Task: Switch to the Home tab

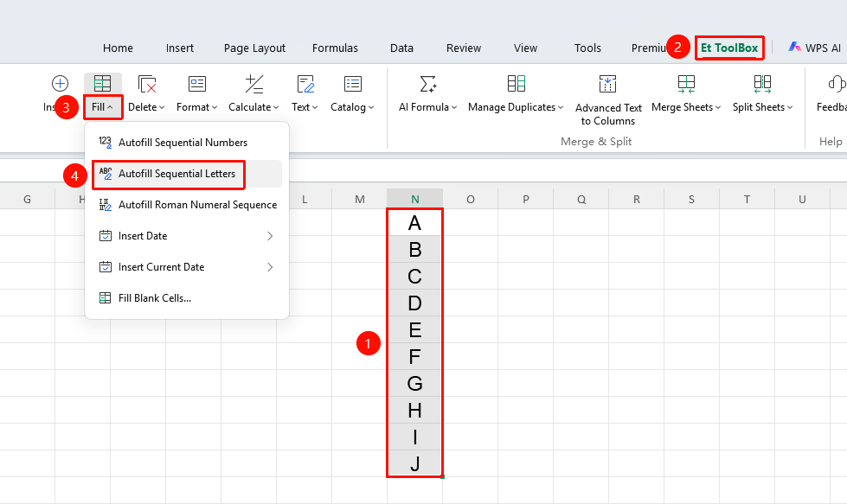Action: [118, 48]
